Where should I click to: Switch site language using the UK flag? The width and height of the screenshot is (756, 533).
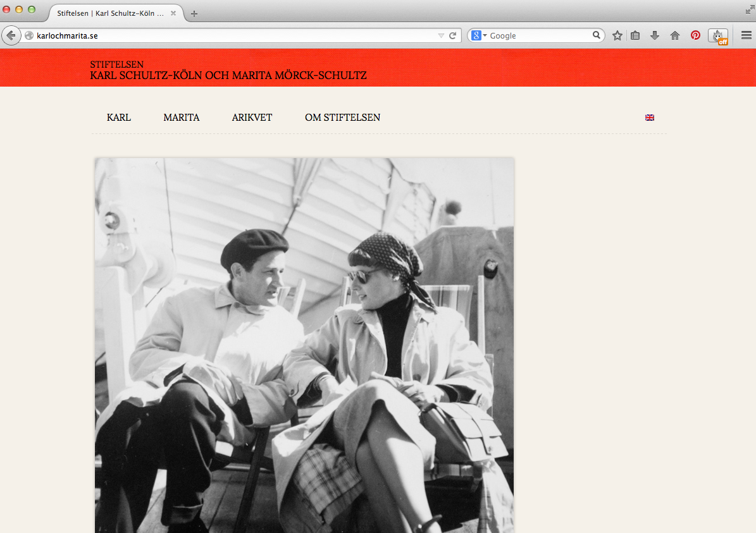[x=650, y=118]
